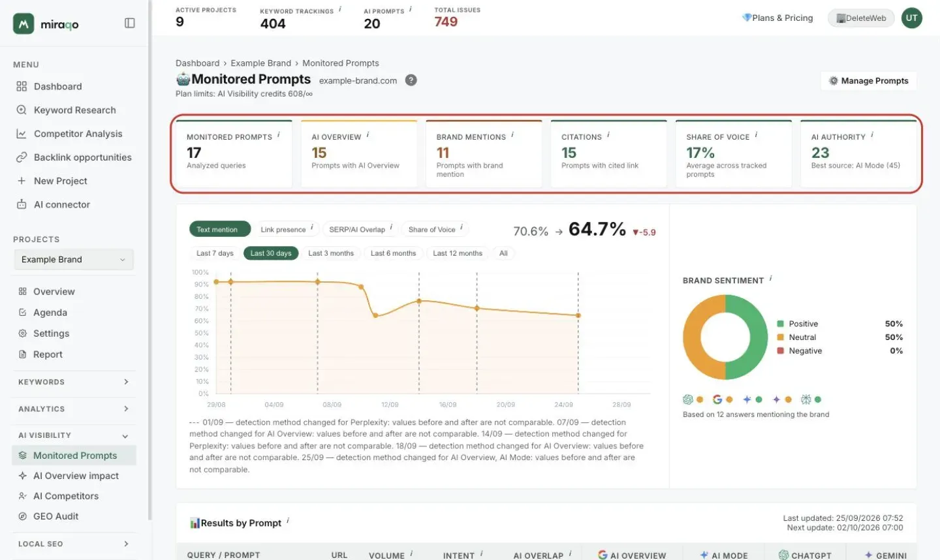Screen dimensions: 940x560
Task: Go to Example Brand in the breadcrumb
Action: click(x=261, y=63)
